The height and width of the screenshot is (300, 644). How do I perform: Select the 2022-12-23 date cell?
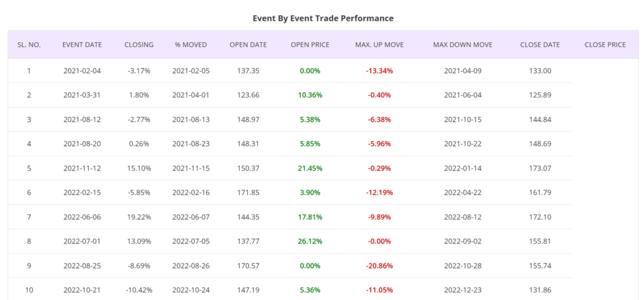[463, 291]
